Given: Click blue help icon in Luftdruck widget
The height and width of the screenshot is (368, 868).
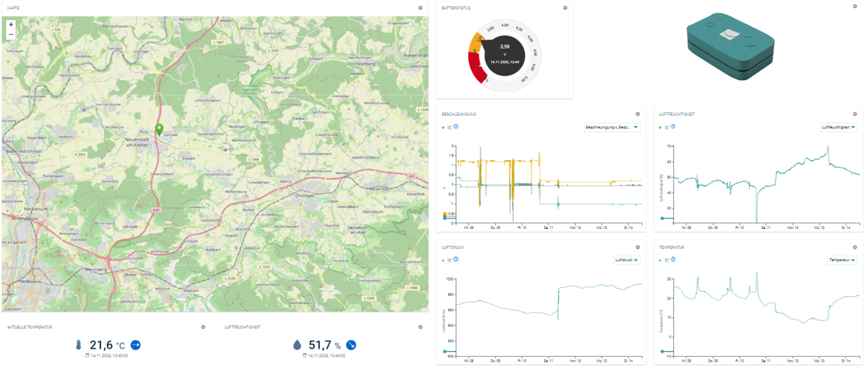Looking at the screenshot, I should pyautogui.click(x=455, y=260).
